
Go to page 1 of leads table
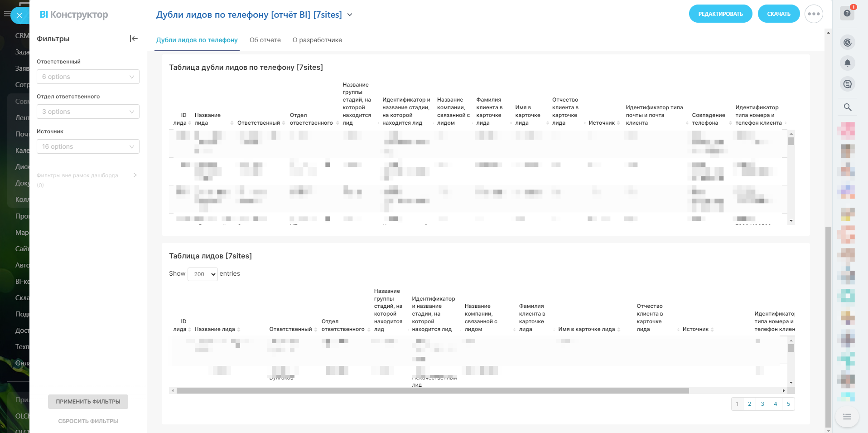(x=737, y=404)
